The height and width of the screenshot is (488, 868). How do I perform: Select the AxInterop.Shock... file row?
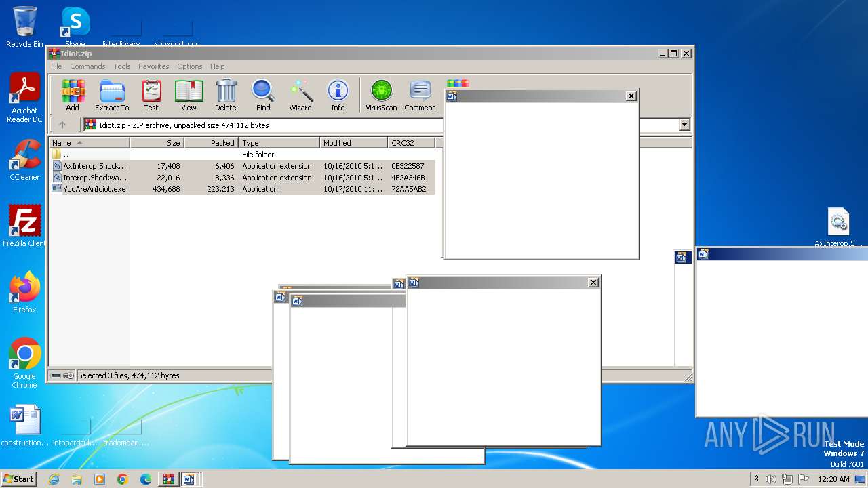tap(242, 166)
